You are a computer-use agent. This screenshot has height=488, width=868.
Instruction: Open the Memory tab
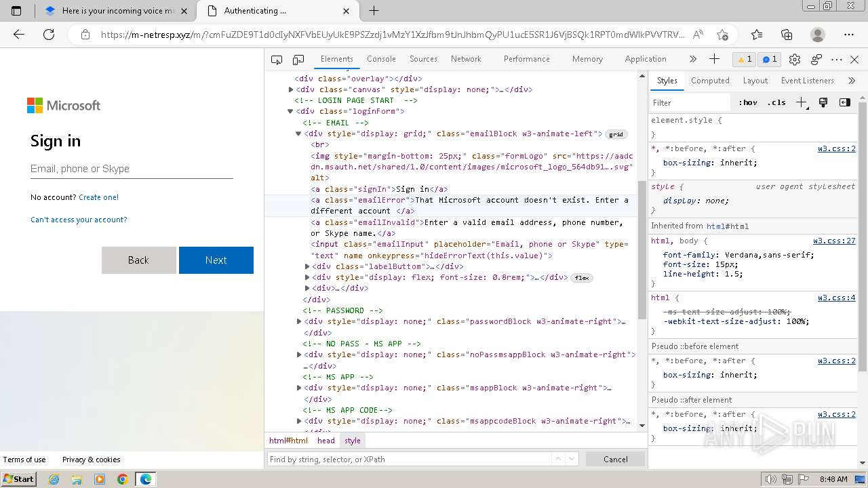[x=587, y=59]
